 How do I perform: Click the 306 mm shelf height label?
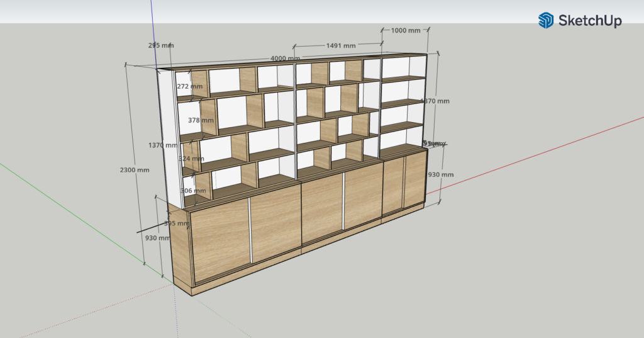click(x=193, y=191)
